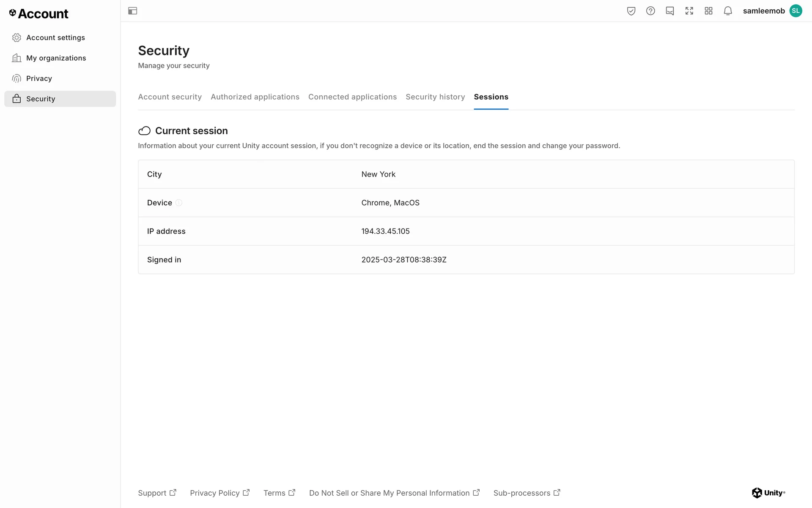Go to My organizations
This screenshot has height=508, width=812.
coord(56,58)
